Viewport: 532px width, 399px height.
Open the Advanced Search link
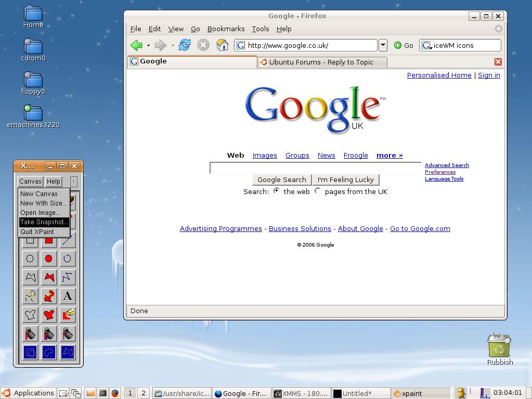447,165
